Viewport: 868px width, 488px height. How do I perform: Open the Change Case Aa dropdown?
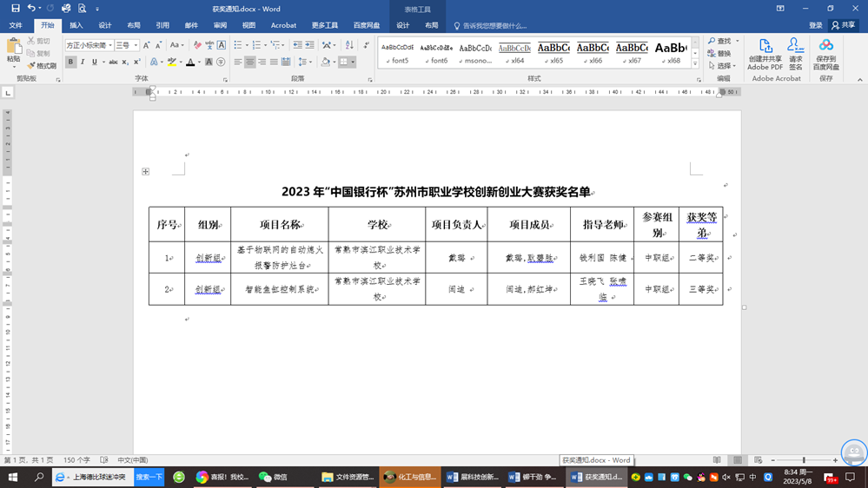(x=176, y=45)
